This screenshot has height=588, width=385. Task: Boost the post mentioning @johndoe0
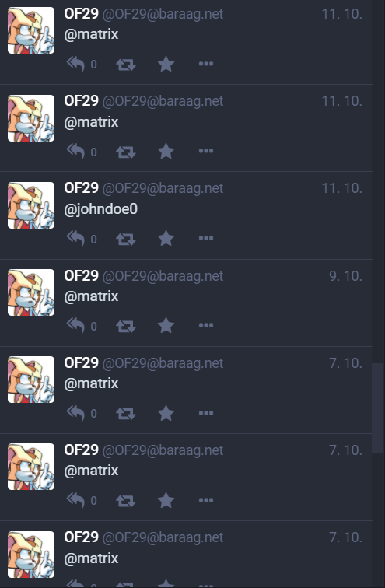(125, 239)
